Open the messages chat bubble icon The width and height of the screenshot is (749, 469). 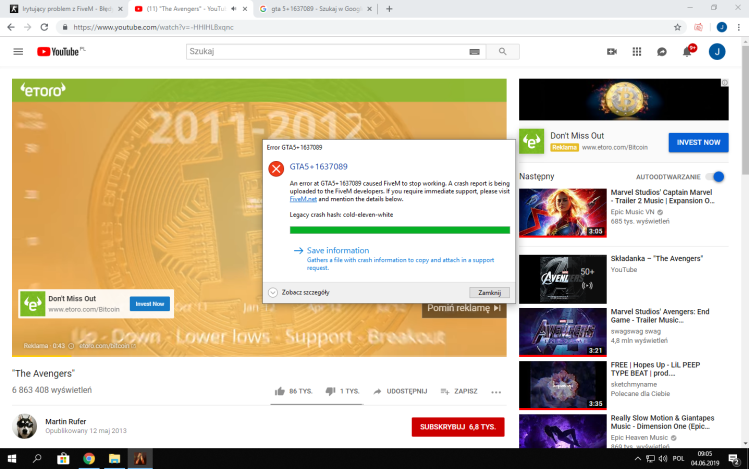point(662,52)
